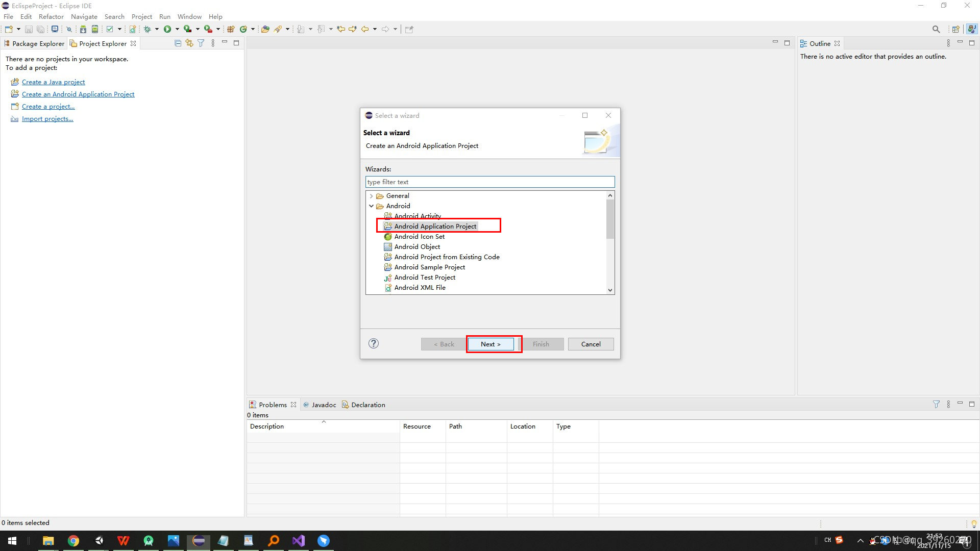The height and width of the screenshot is (551, 980).
Task: Expand the General folder in wizard tree
Action: (371, 196)
